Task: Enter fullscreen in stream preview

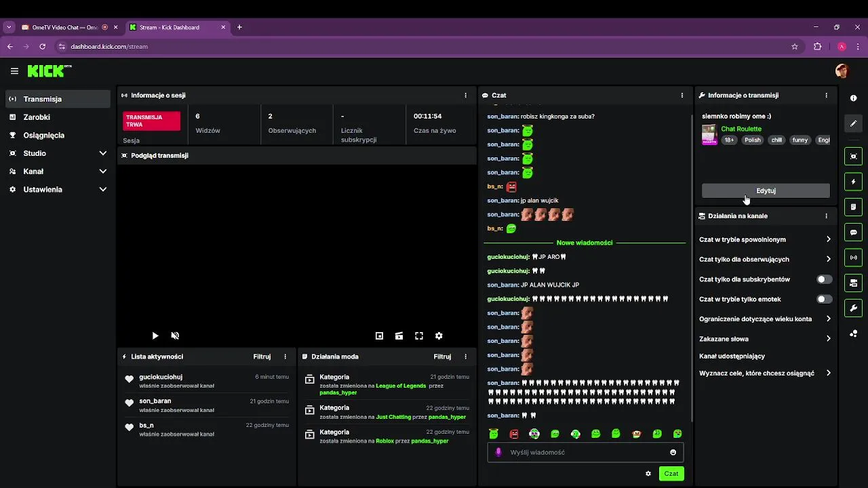Action: click(419, 335)
